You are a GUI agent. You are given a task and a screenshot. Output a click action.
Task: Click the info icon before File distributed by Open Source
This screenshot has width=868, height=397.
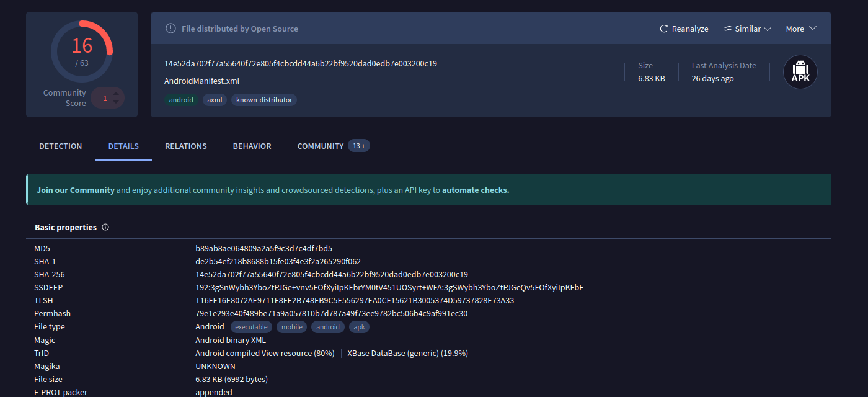click(170, 29)
